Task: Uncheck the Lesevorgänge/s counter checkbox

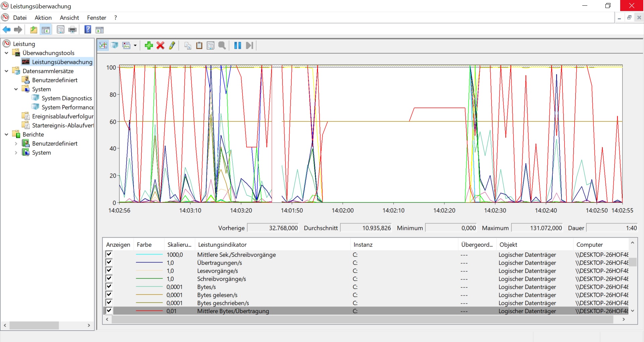Action: coord(109,270)
